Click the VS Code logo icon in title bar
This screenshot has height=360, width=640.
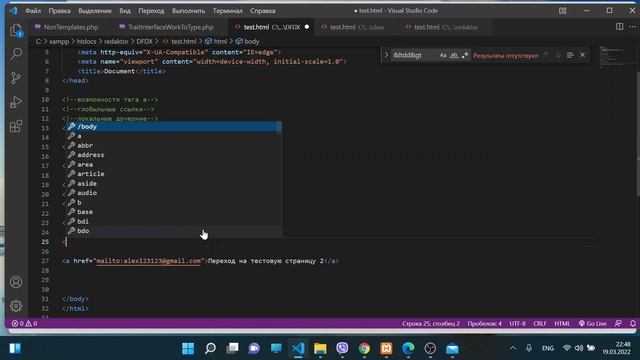13,11
